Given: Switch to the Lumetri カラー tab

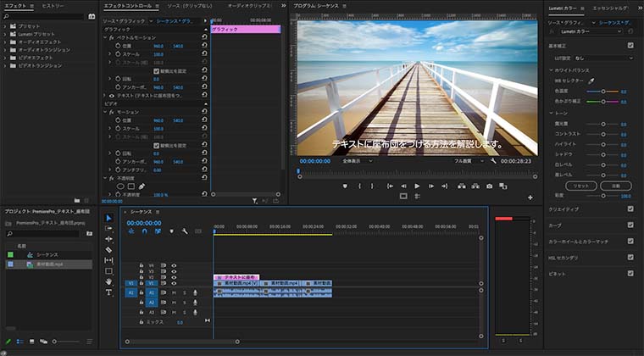Looking at the screenshot, I should 563,8.
